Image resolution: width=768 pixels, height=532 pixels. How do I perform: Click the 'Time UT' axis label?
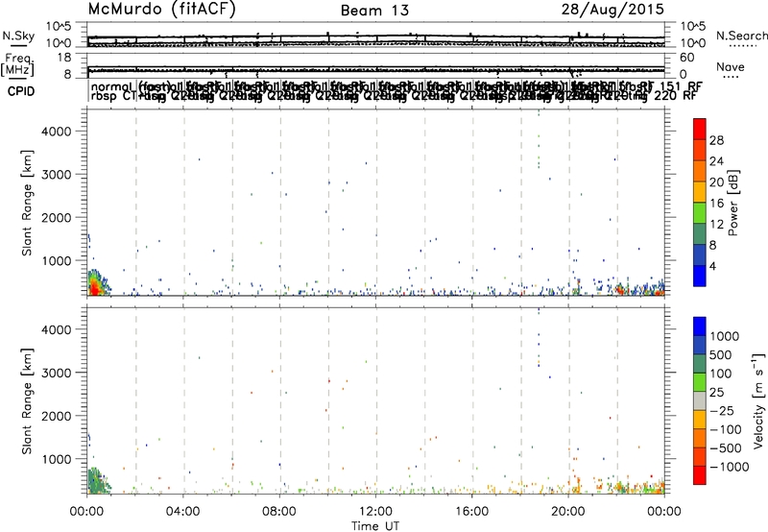[375, 526]
